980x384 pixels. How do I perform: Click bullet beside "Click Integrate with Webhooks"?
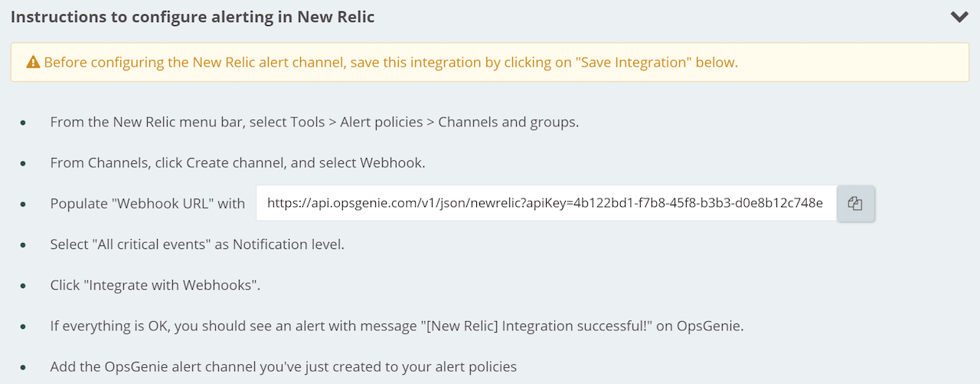[24, 286]
